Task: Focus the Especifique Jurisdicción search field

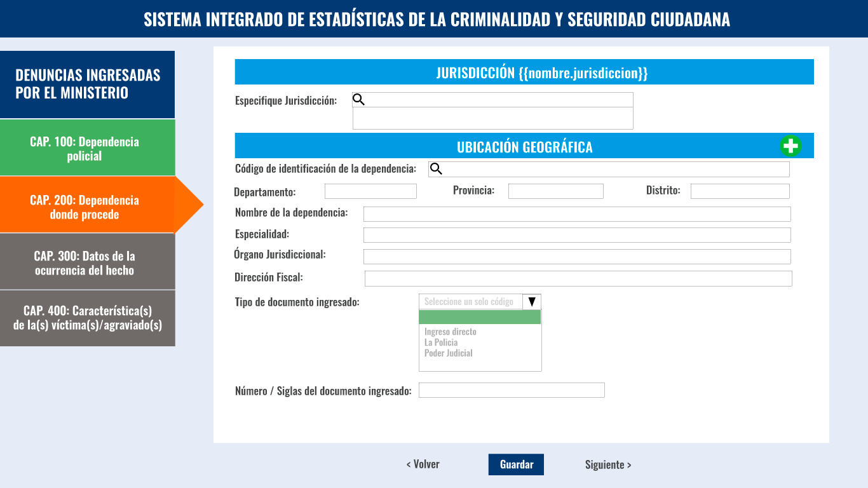Action: 493,100
